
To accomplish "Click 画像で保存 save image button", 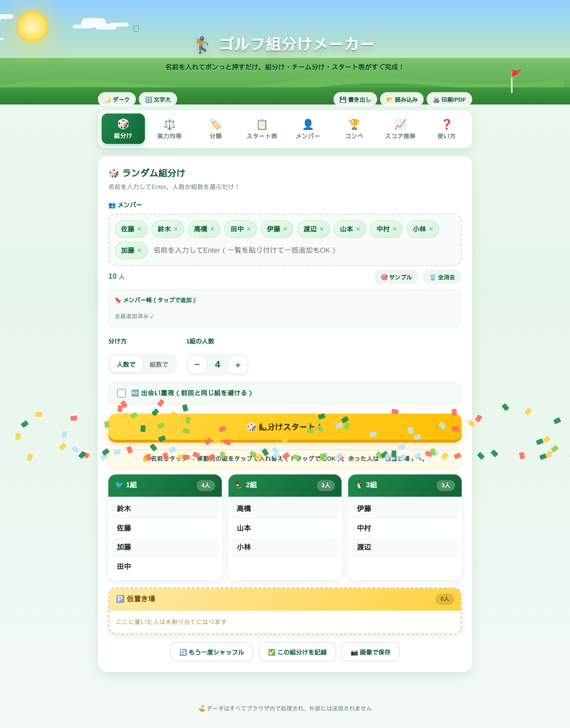I will coord(370,652).
